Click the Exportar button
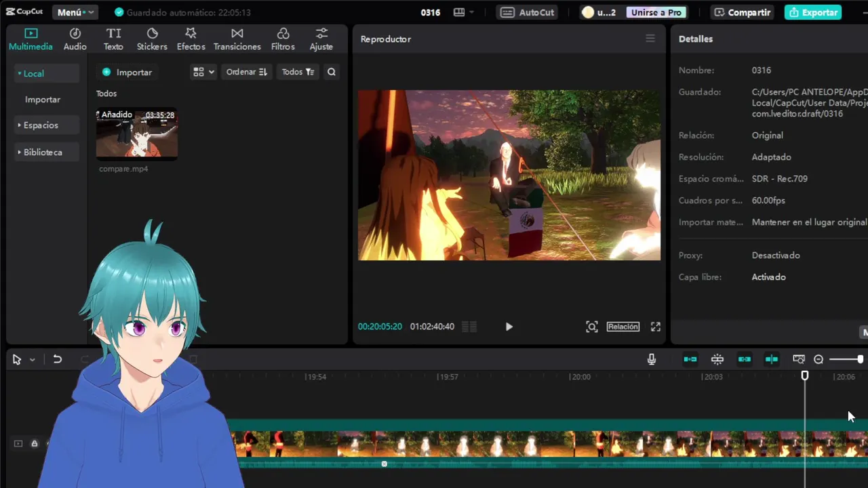 pyautogui.click(x=813, y=12)
